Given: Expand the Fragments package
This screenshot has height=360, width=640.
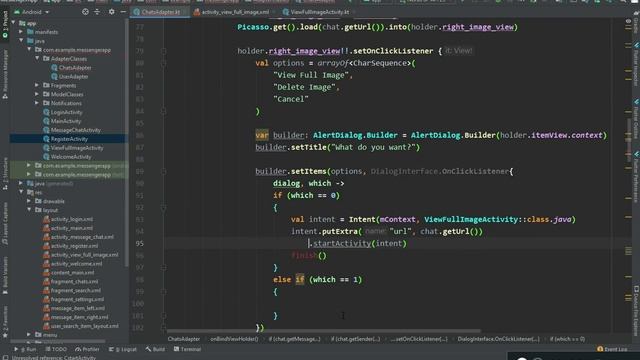Looking at the screenshot, I should click(37, 85).
